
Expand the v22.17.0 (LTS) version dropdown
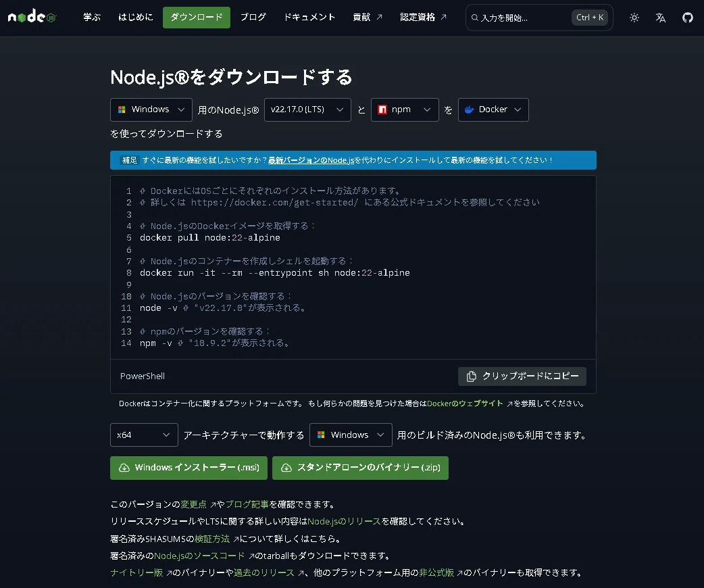pos(307,109)
